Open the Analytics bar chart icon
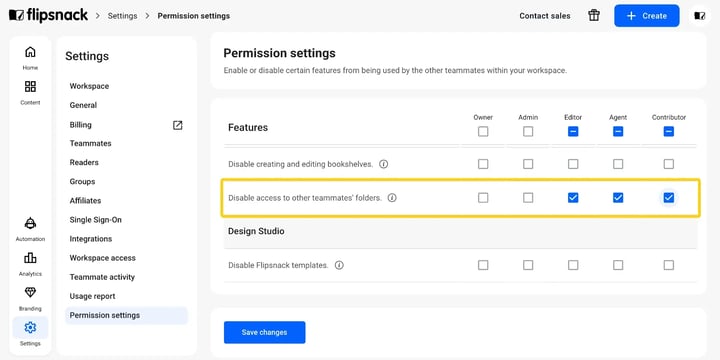Screen dimensions: 720x360 tap(30, 258)
